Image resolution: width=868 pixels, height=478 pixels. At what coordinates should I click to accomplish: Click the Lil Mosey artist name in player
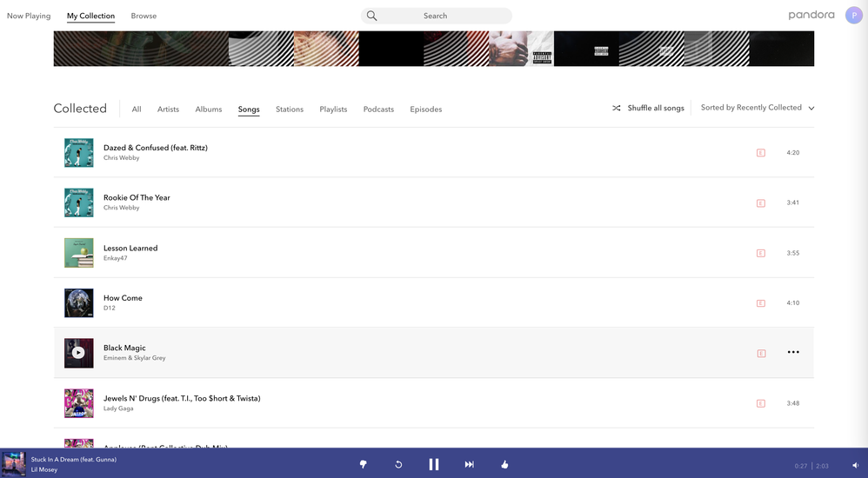[44, 469]
